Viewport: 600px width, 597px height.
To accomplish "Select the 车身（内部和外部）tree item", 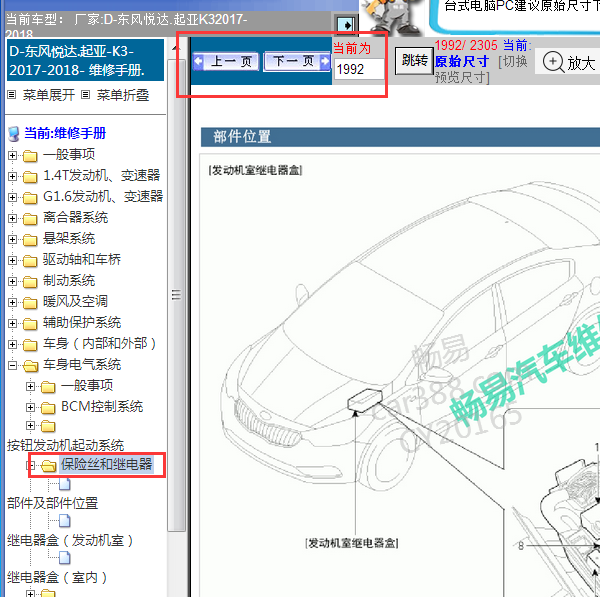I will click(99, 343).
